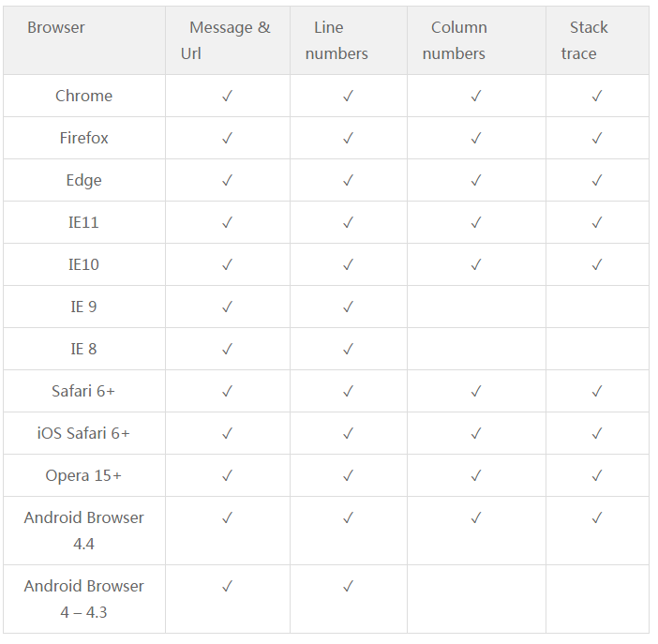Click the Edge Column numbers checkmark
Image resolution: width=658 pixels, height=644 pixels.
(476, 181)
